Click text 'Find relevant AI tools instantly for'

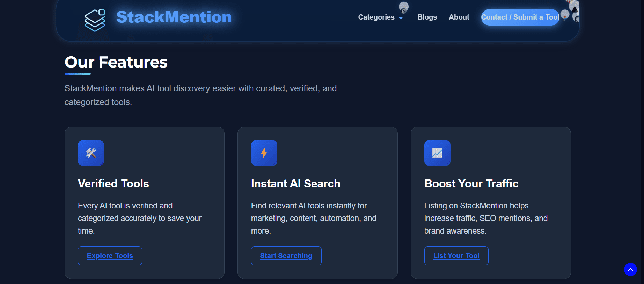click(x=309, y=206)
